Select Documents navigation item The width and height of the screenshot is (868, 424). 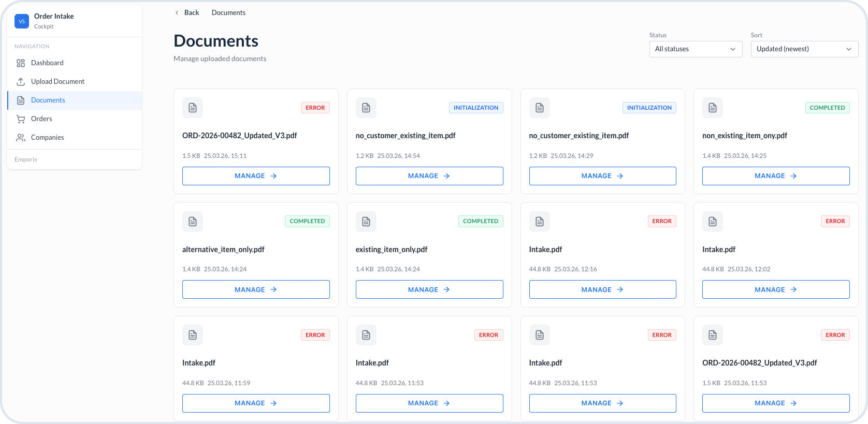75,100
